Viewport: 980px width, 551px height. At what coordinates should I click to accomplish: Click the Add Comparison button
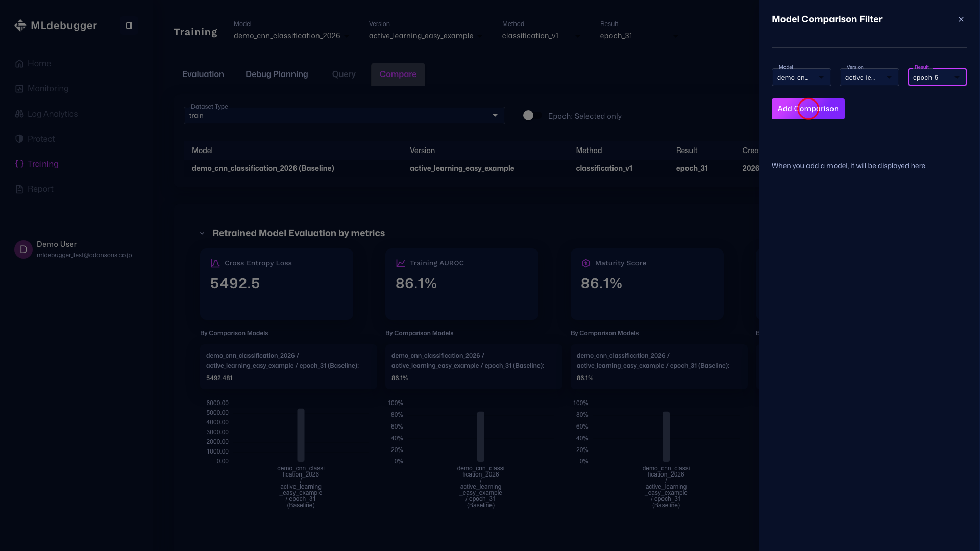(x=807, y=109)
